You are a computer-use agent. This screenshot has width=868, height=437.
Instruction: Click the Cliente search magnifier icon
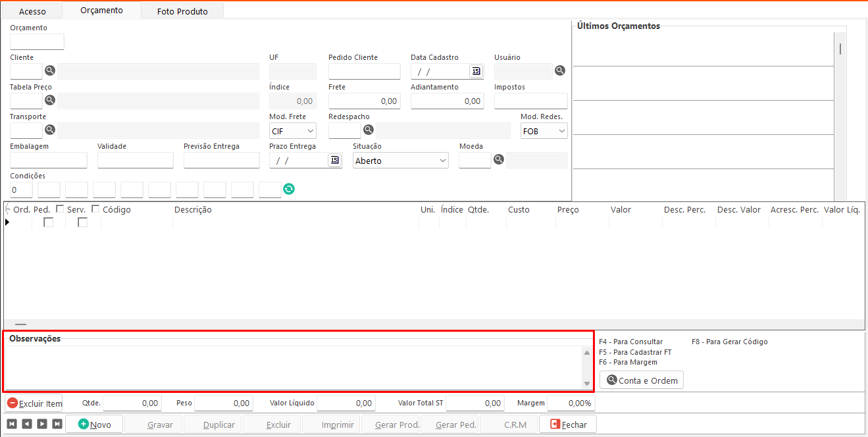click(x=50, y=71)
